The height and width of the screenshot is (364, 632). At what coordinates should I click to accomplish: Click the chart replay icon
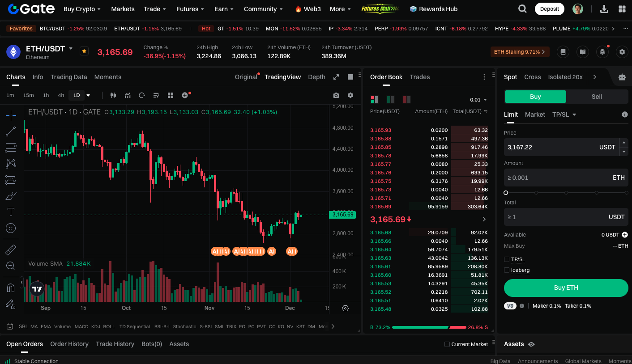click(142, 95)
